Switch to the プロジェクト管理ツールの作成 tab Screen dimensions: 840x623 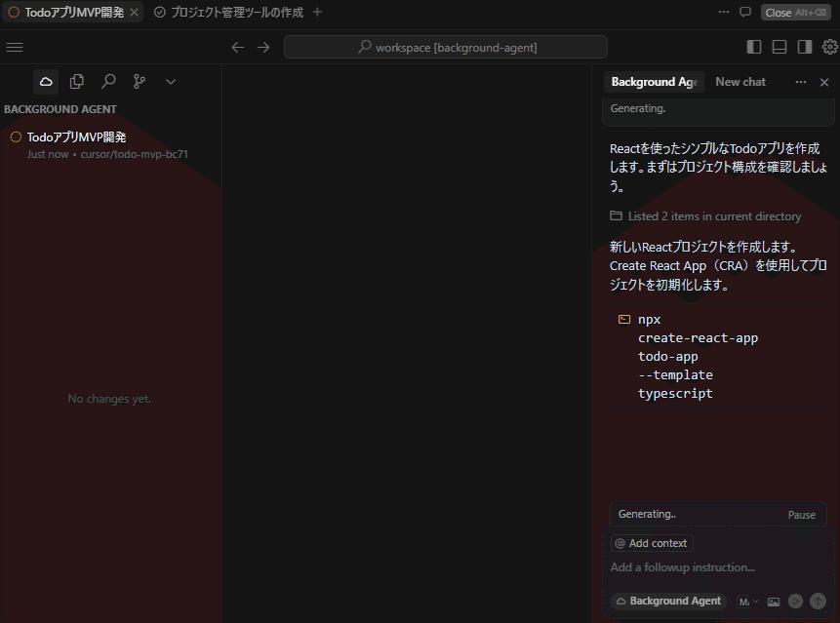tap(228, 13)
